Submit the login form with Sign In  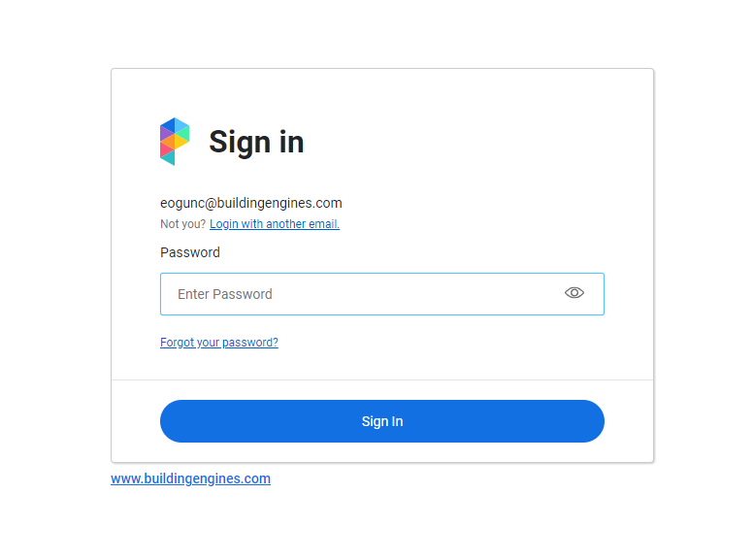click(x=382, y=421)
